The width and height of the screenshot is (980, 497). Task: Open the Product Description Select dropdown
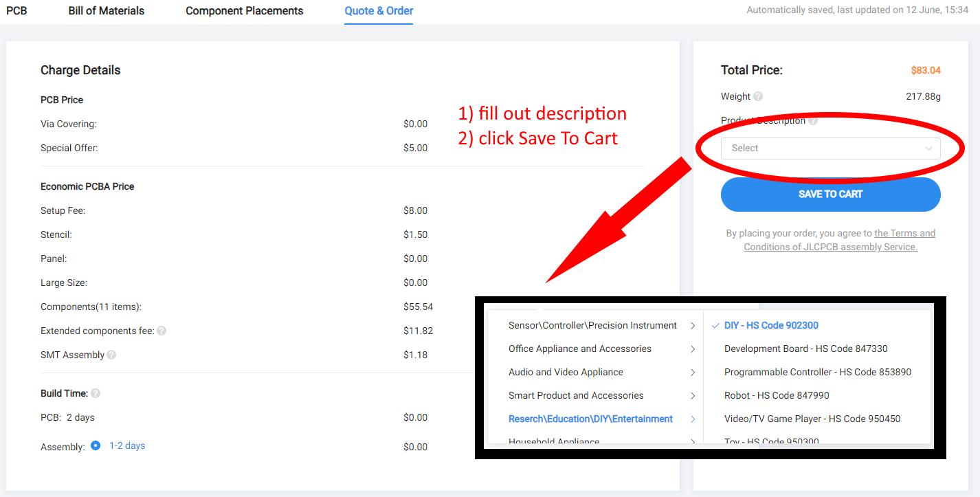click(830, 148)
